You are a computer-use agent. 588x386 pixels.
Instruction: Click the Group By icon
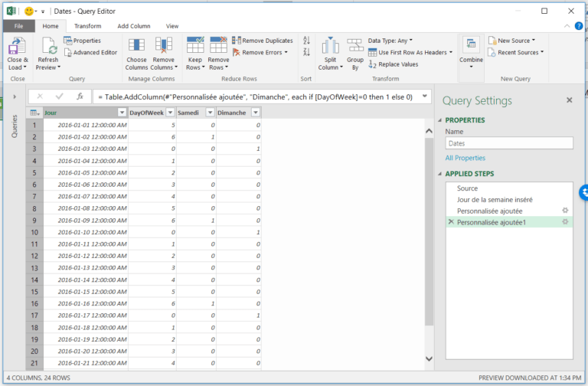(x=354, y=45)
